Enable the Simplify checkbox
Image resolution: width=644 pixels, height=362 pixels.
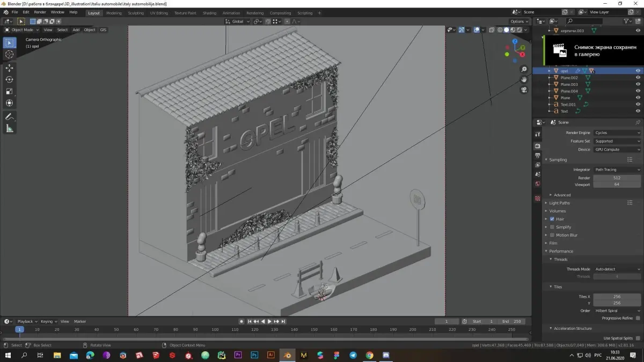552,227
